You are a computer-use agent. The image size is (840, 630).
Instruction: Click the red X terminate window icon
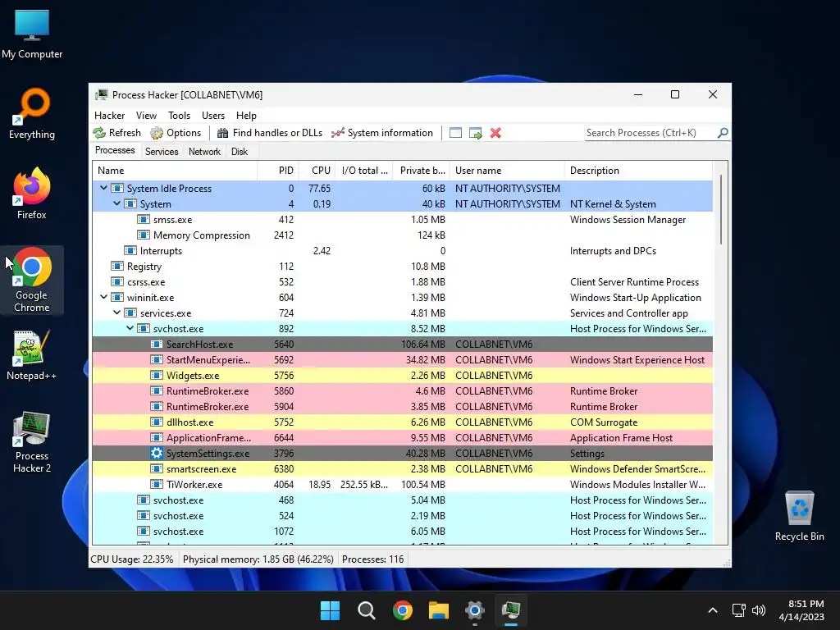(495, 133)
